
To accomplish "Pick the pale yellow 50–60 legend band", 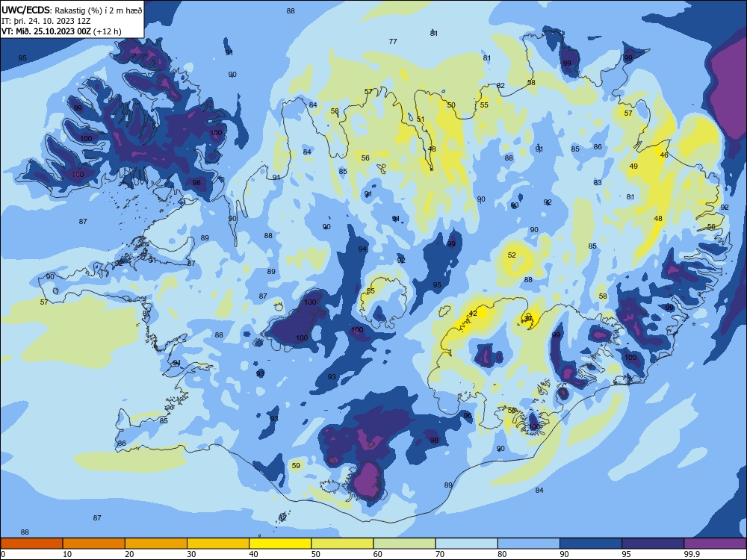I will (x=342, y=544).
